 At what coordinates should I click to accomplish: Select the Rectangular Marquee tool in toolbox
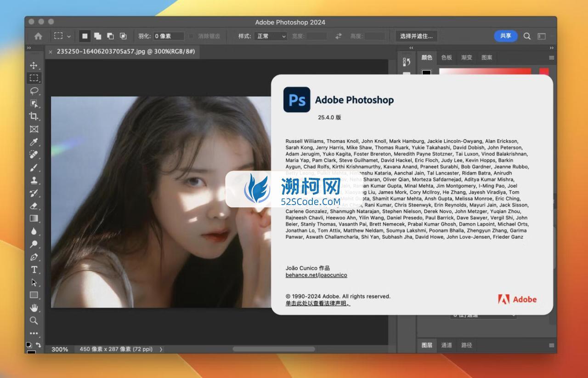tap(34, 78)
